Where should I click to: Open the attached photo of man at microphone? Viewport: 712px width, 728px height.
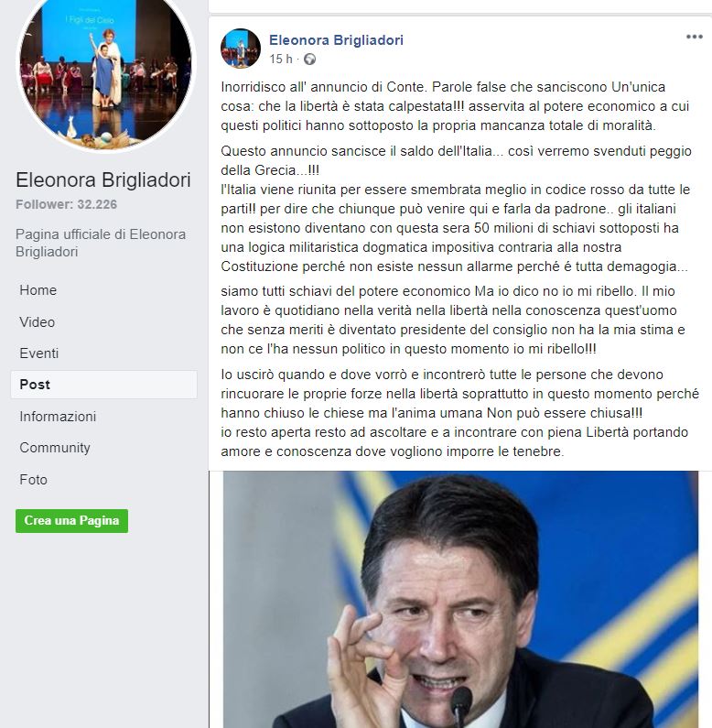tap(460, 599)
